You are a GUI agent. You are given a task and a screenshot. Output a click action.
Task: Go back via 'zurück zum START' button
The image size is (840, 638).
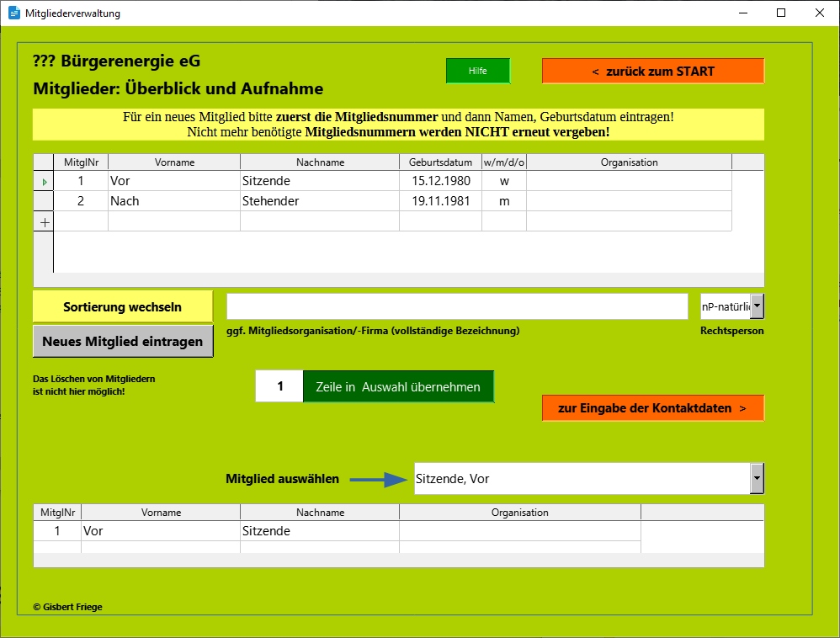(653, 72)
